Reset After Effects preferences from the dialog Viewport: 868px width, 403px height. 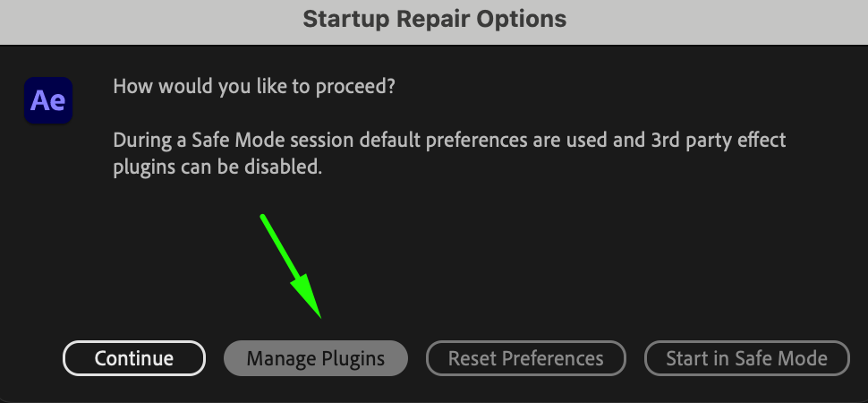[x=525, y=358]
